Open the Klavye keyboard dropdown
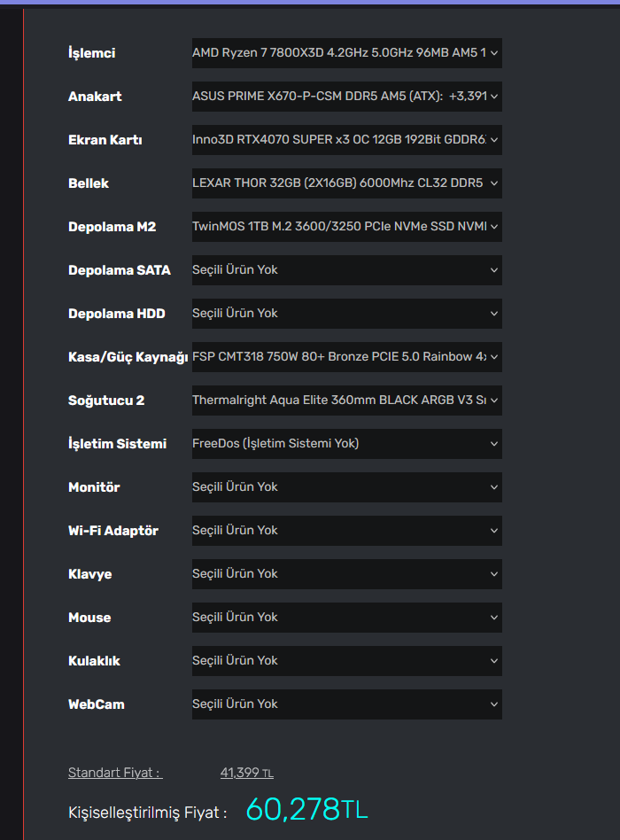Viewport: 620px width, 840px height. 346,574
